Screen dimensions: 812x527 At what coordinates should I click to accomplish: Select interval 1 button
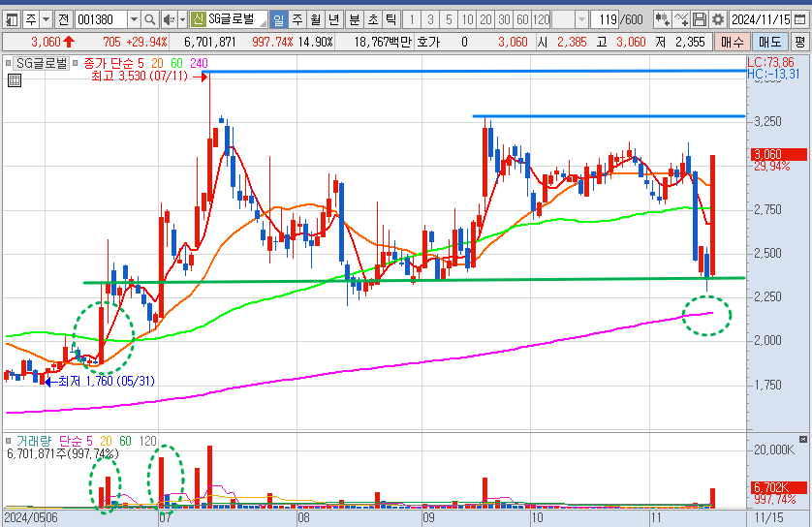pyautogui.click(x=412, y=20)
